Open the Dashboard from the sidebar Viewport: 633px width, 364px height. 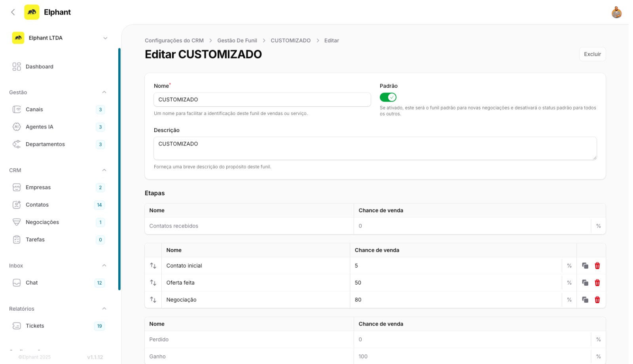[x=39, y=66]
